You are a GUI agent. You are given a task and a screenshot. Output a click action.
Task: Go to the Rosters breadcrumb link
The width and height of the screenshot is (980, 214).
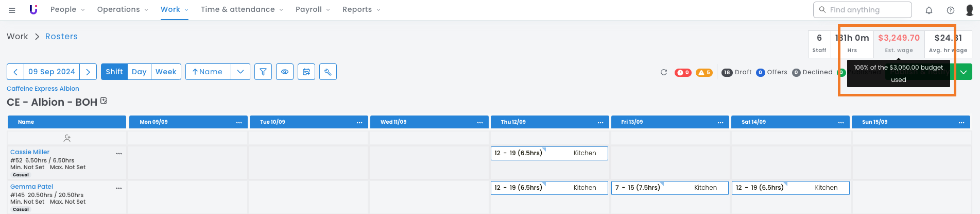pyautogui.click(x=61, y=37)
